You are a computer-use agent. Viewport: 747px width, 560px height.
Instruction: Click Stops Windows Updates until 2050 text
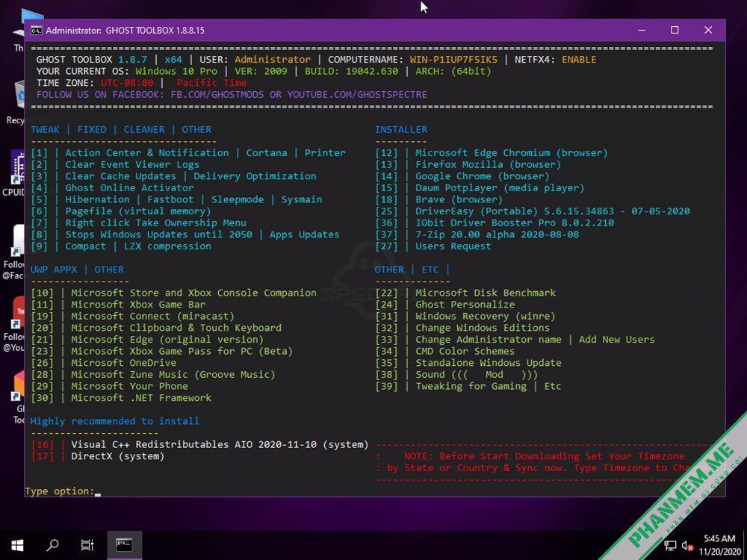[158, 234]
